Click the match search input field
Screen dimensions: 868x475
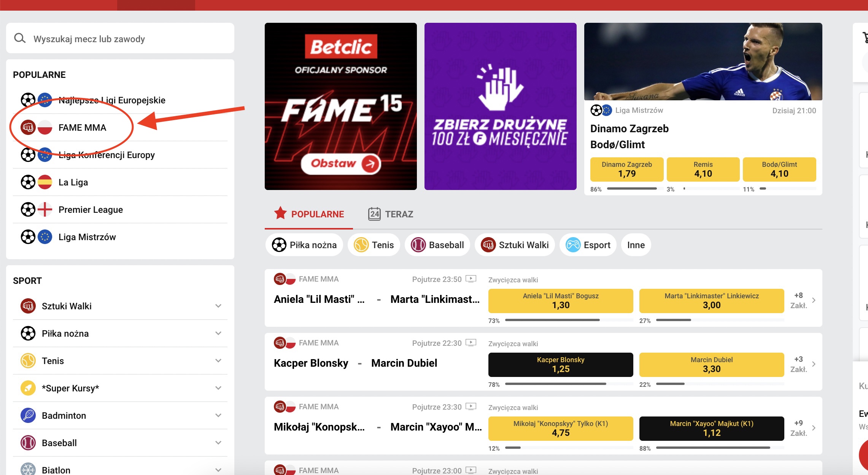point(120,38)
